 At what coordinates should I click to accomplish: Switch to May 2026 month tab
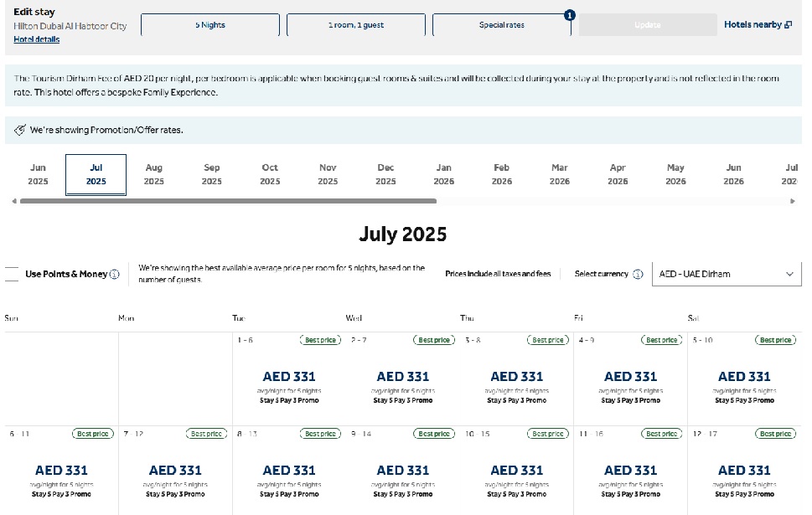point(675,174)
